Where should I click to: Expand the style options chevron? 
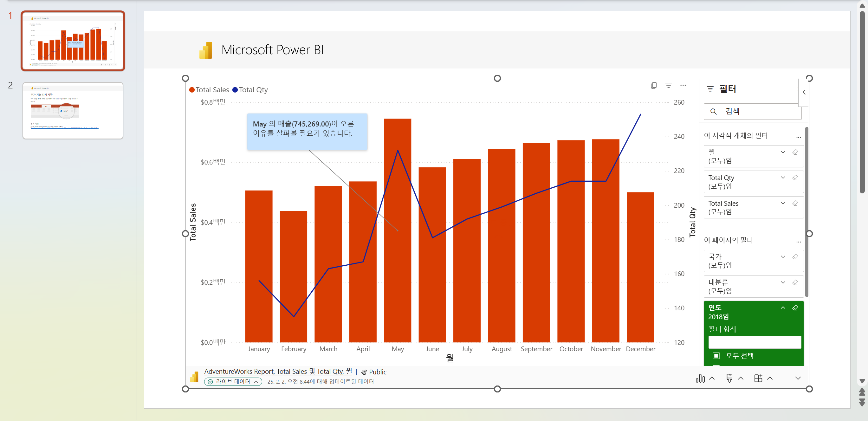741,379
